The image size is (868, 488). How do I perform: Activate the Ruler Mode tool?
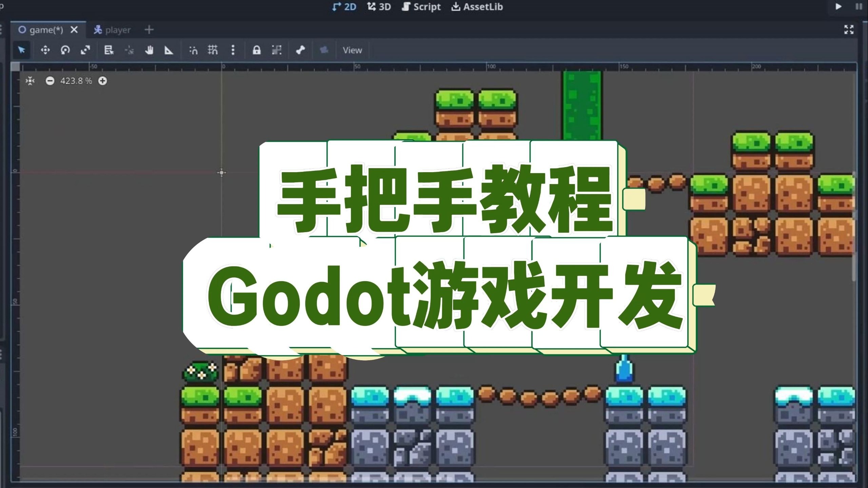pyautogui.click(x=169, y=50)
